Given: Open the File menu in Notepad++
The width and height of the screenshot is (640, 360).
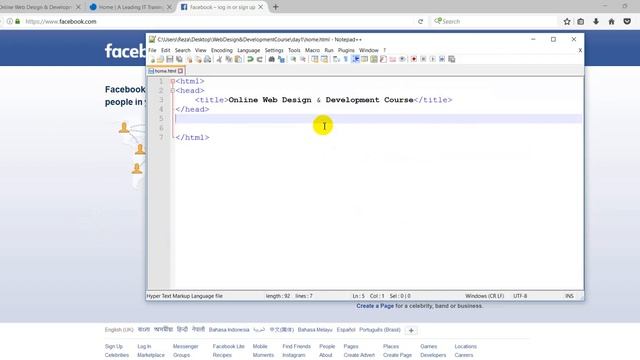Looking at the screenshot, I should pyautogui.click(x=152, y=50).
